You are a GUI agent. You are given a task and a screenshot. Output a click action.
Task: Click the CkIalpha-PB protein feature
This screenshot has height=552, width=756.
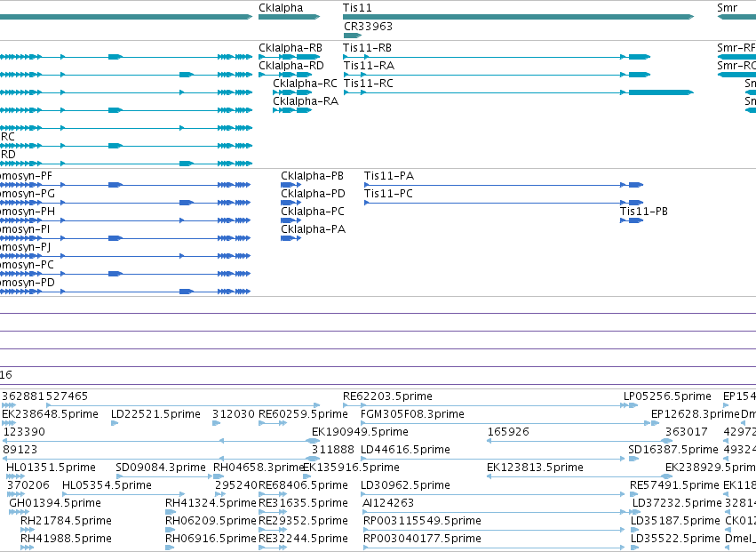[x=290, y=185]
